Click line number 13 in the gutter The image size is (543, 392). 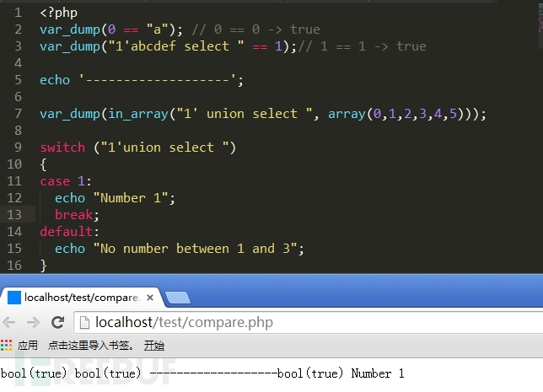[x=14, y=215]
